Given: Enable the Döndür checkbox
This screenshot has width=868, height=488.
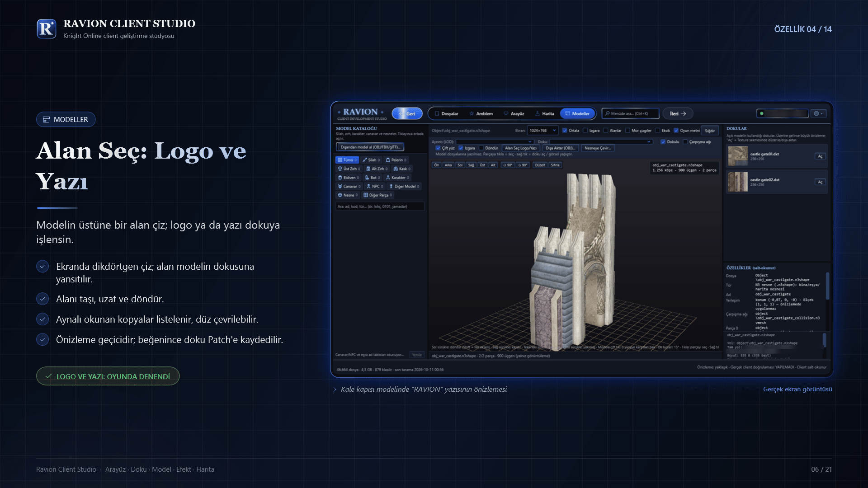Looking at the screenshot, I should click(481, 148).
